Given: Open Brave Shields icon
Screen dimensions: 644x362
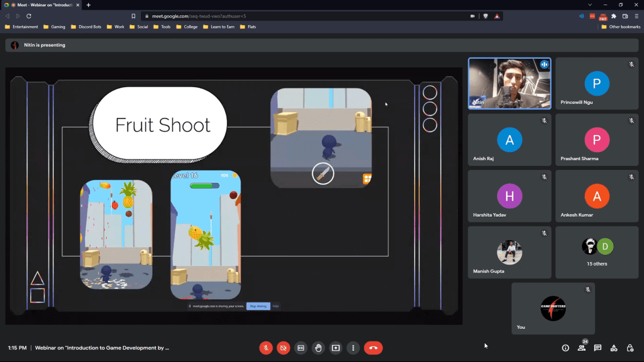Looking at the screenshot, I should pyautogui.click(x=485, y=16).
